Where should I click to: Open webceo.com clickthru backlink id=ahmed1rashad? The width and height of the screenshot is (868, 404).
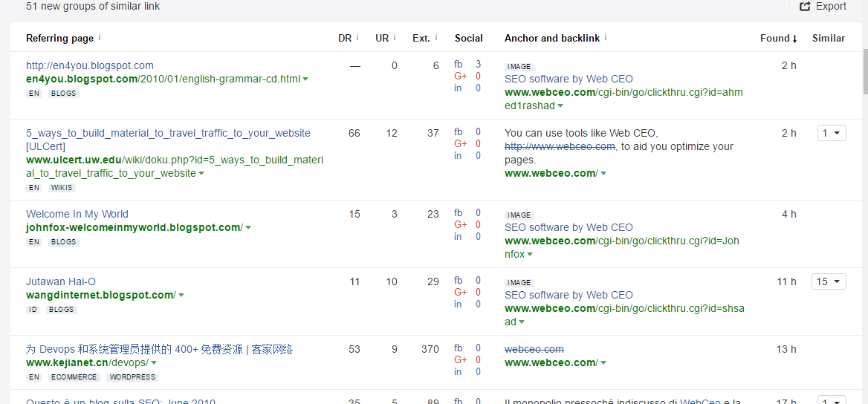tap(624, 99)
